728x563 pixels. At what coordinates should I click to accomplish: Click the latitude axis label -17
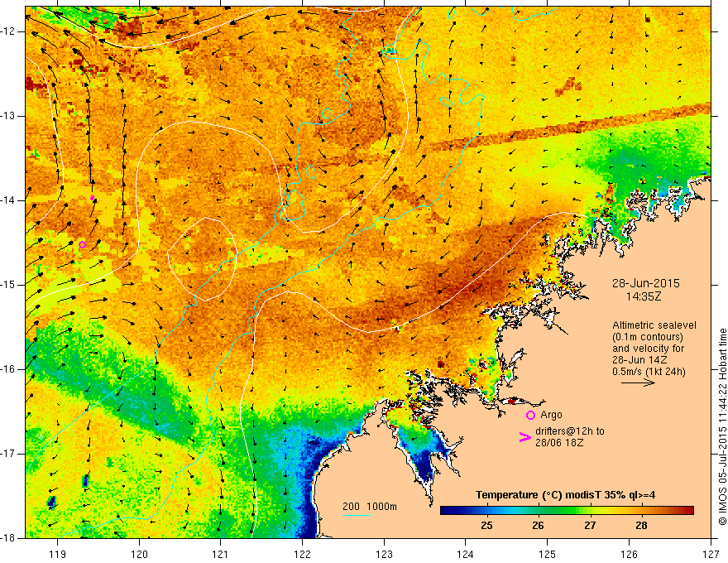9,454
